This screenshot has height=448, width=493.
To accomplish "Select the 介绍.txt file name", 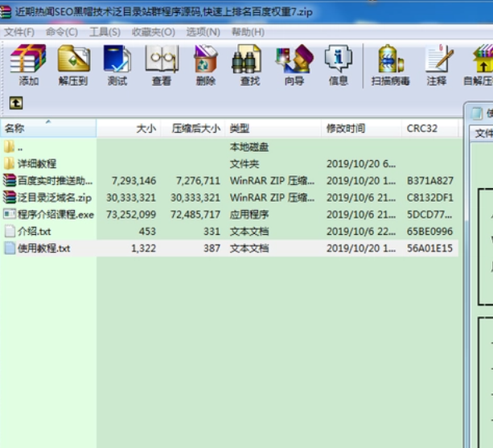I will [35, 232].
